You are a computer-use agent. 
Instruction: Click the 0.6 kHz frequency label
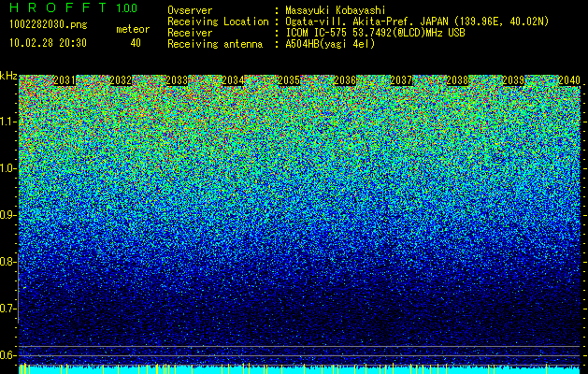click(7, 355)
